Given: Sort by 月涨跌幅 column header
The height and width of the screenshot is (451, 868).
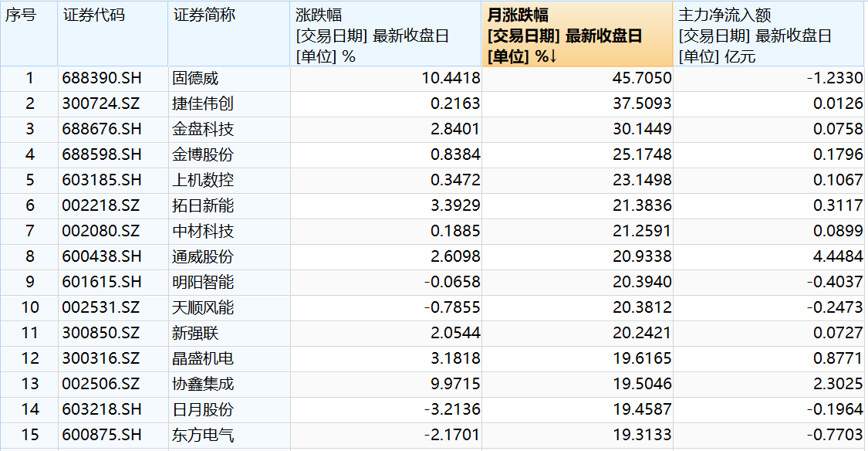Looking at the screenshot, I should pyautogui.click(x=577, y=35).
